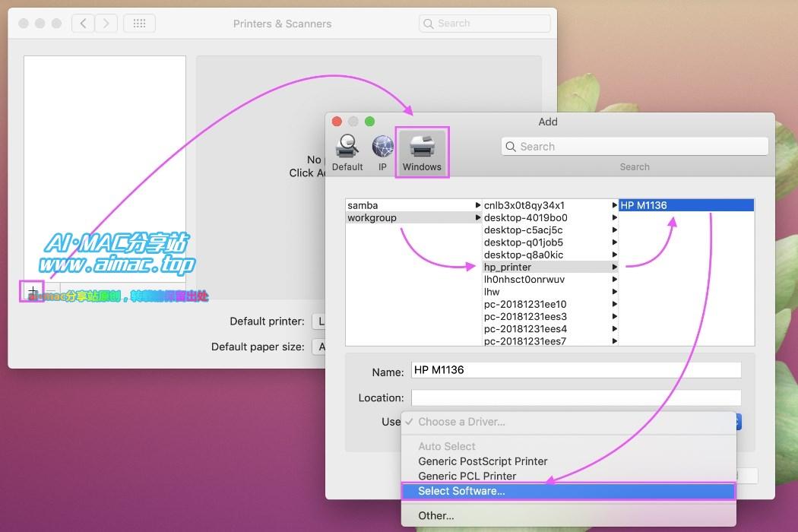The width and height of the screenshot is (798, 532).
Task: Select lhw computer entry
Action: (x=549, y=292)
